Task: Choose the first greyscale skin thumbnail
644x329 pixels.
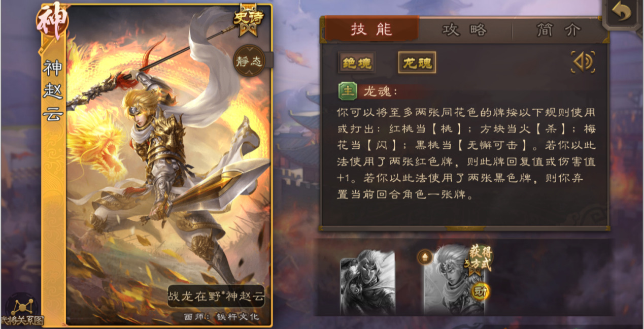Action: coord(368,283)
